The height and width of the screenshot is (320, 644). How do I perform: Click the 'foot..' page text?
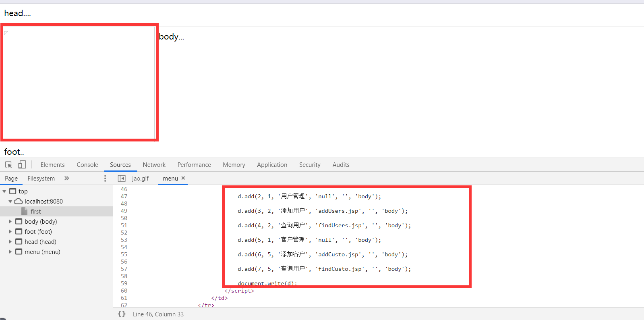pos(14,152)
